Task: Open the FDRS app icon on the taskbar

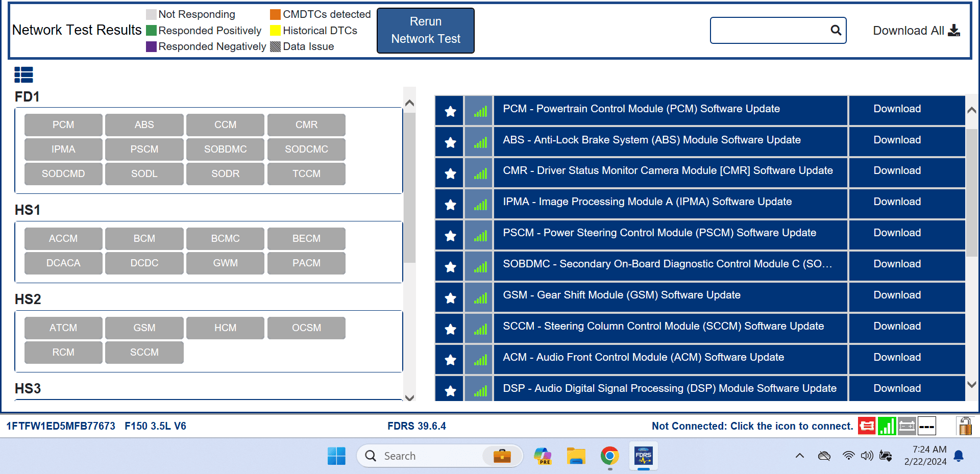Action: pyautogui.click(x=643, y=456)
